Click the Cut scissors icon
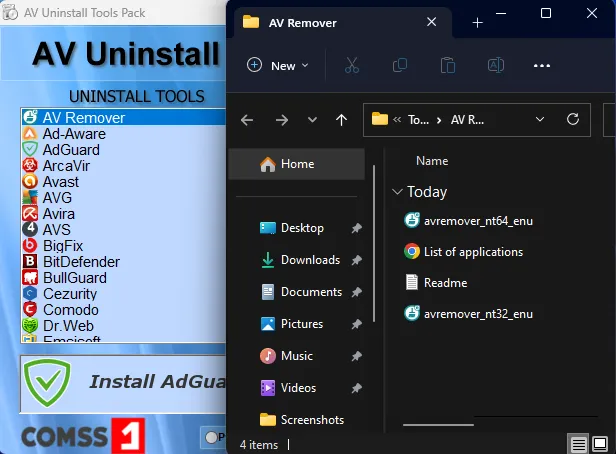Viewport: 616px width, 454px height. click(352, 65)
